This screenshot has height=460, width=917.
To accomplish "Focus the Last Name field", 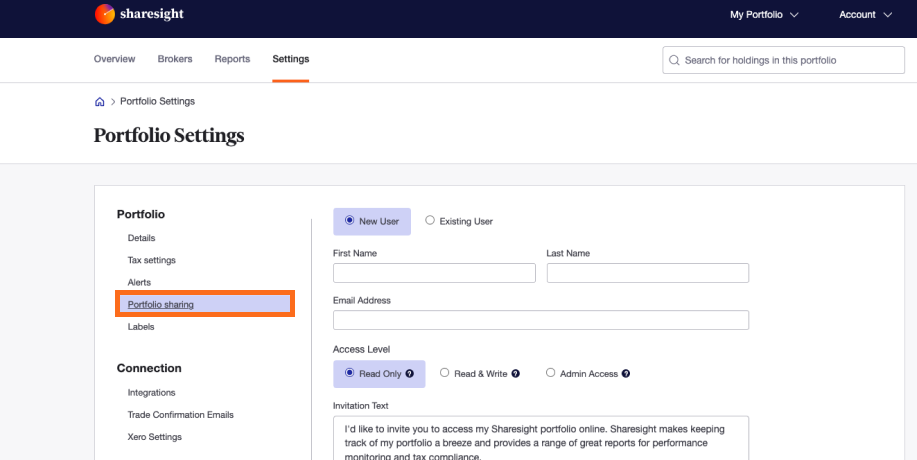I will pos(648,273).
